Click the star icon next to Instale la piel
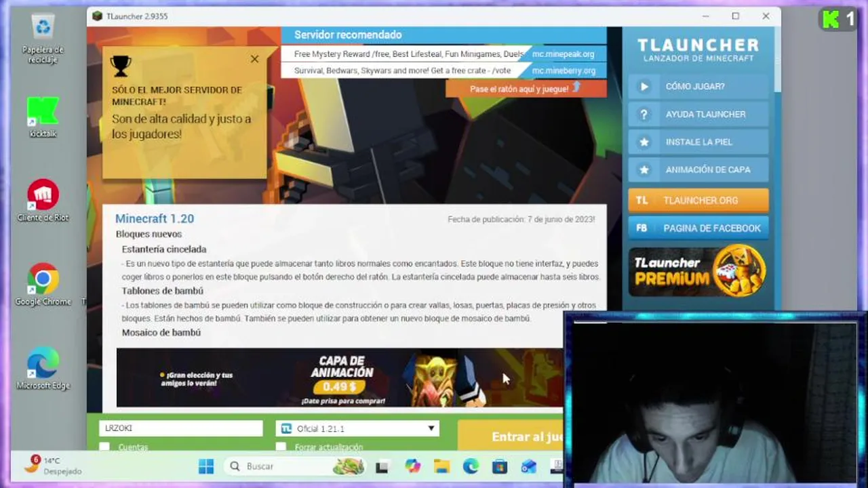 click(x=644, y=142)
